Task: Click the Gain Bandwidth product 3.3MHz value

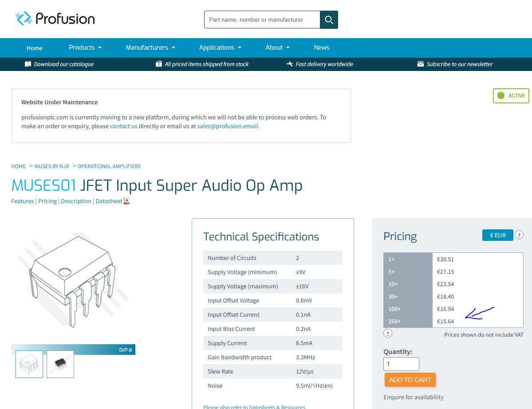Action: (305, 358)
